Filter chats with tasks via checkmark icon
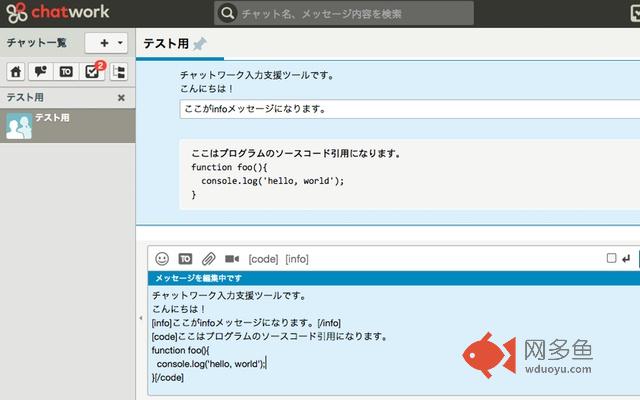 click(92, 72)
